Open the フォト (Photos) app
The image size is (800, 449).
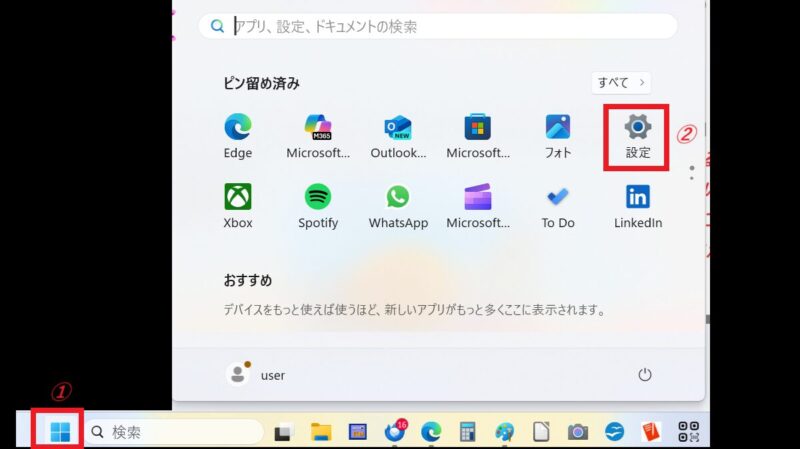558,136
